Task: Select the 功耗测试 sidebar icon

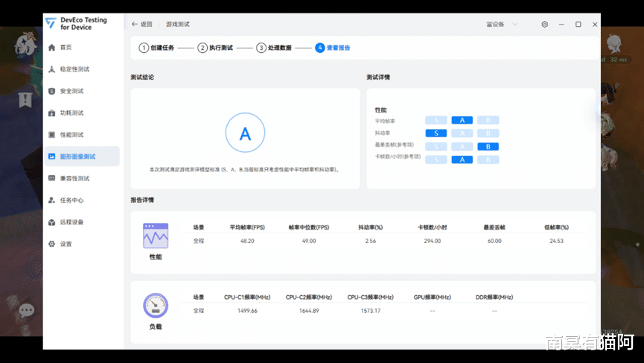Action: point(52,113)
